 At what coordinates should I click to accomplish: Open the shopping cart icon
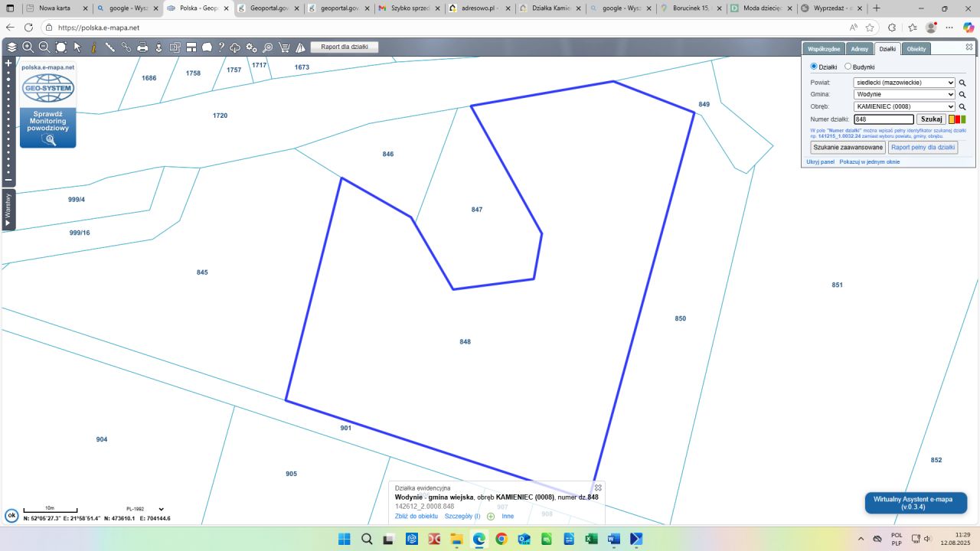click(284, 47)
